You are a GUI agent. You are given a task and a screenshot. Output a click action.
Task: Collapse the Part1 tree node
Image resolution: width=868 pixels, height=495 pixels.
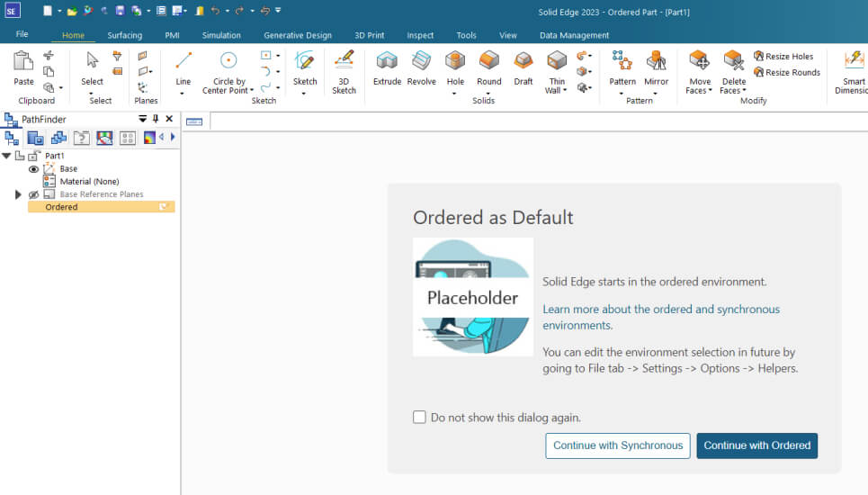[7, 156]
